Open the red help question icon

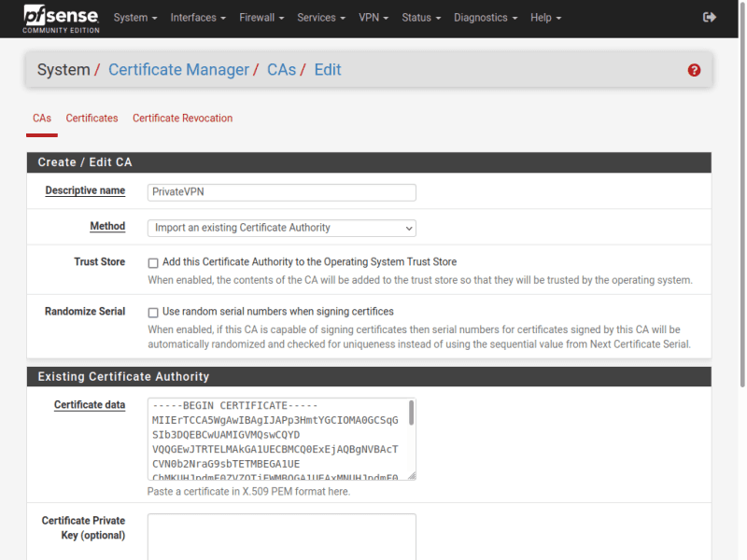pyautogui.click(x=694, y=70)
